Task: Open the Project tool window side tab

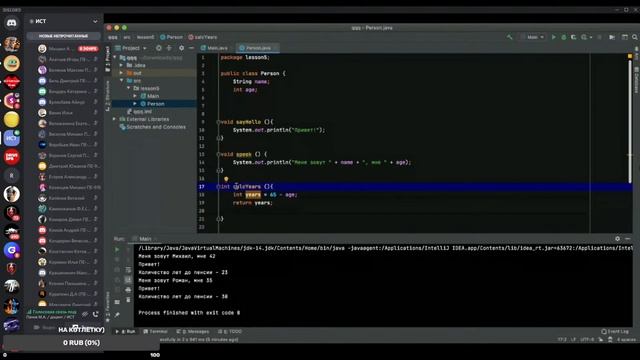Action: tap(108, 59)
